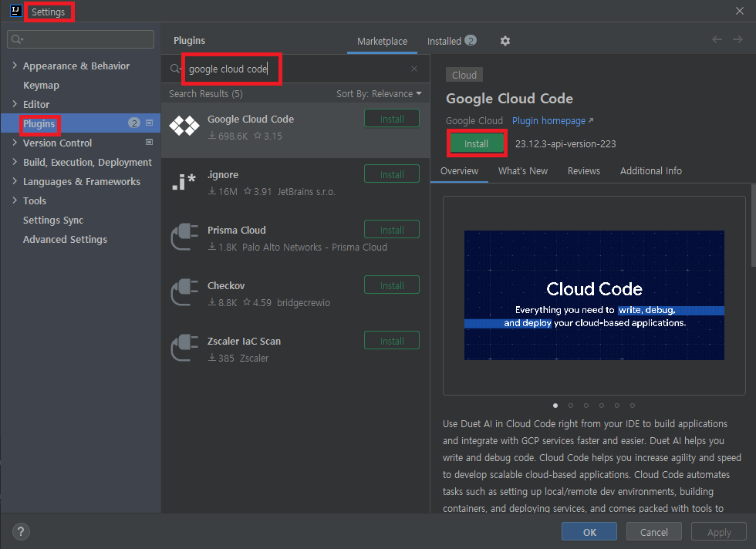Clear the plugin search with the X icon
The height and width of the screenshot is (549, 756).
(x=414, y=69)
